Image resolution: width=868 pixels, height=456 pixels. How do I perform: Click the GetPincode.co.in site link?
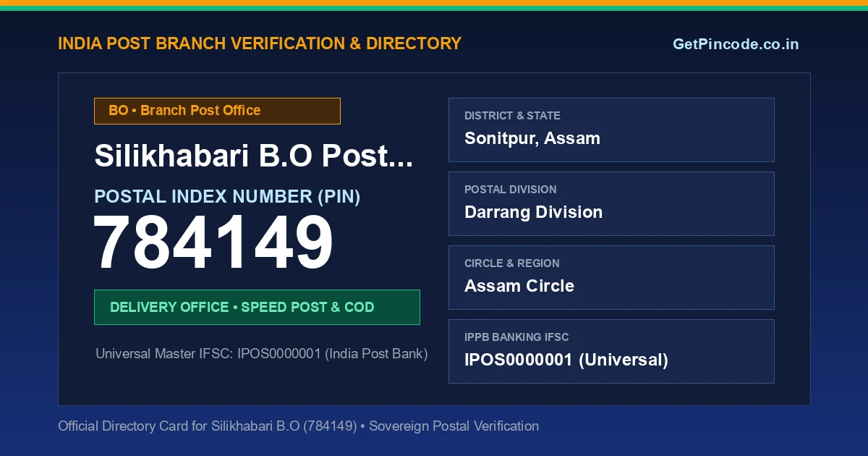point(736,44)
